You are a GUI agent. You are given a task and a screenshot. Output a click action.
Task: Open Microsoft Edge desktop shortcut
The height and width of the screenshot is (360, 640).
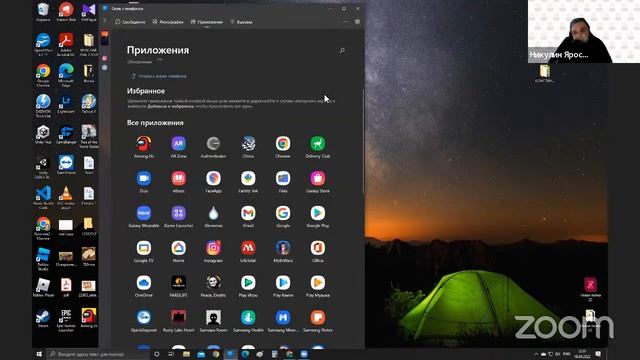(x=66, y=75)
